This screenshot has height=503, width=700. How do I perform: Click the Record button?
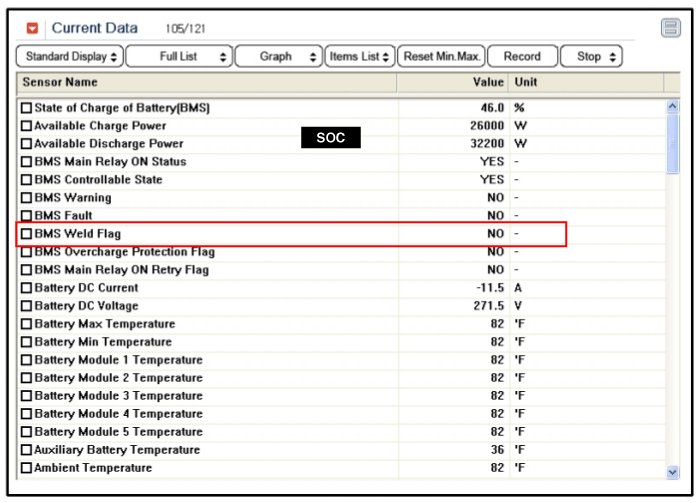[521, 57]
